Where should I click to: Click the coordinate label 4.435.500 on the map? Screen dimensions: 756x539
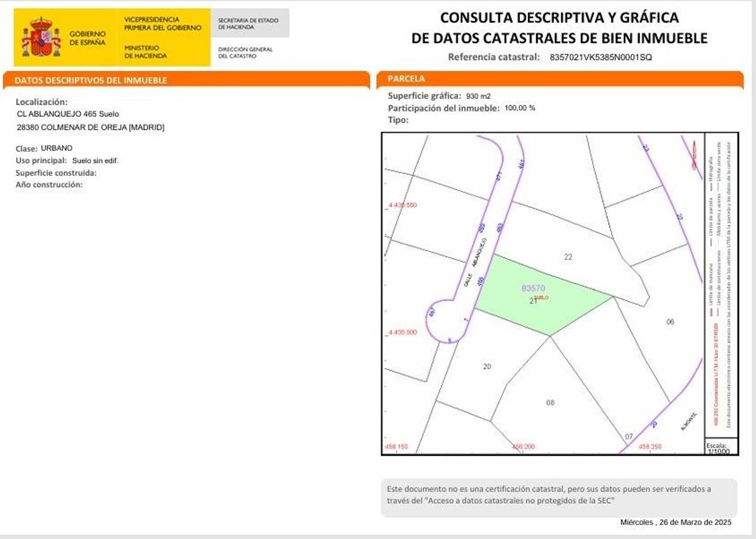[403, 332]
